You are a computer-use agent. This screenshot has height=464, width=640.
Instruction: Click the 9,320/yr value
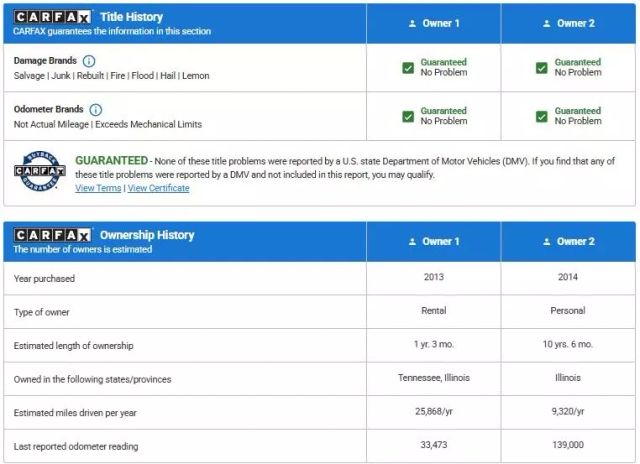[568, 411]
